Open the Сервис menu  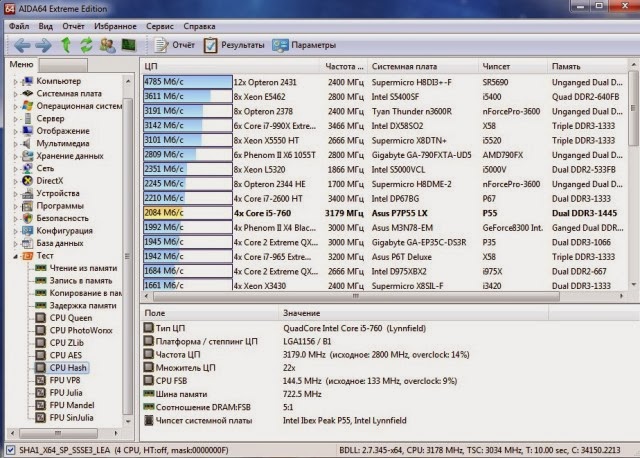click(160, 26)
